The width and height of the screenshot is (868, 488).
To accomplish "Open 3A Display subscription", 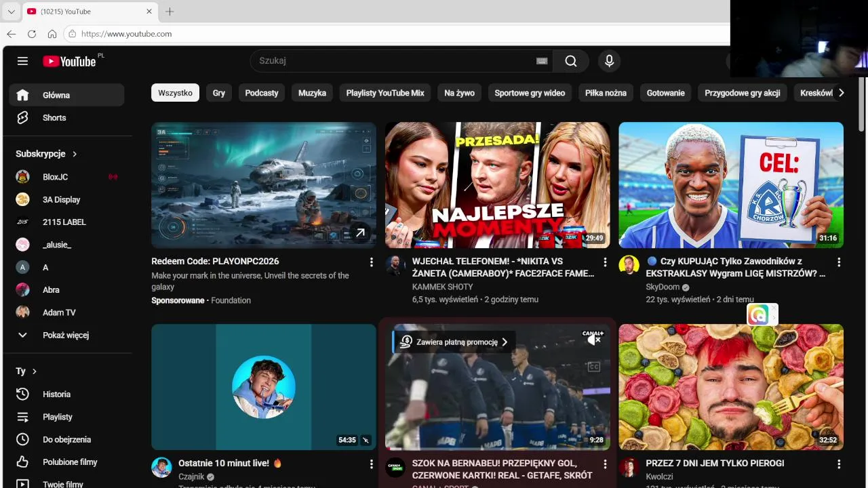I will click(x=66, y=199).
